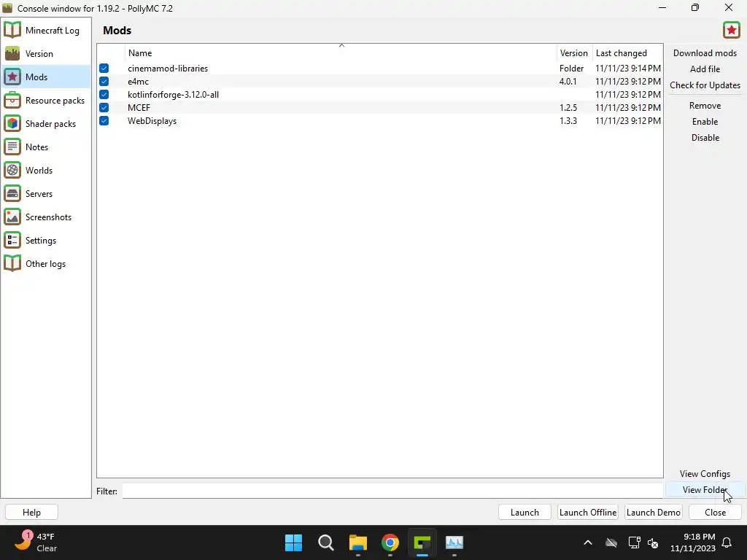
Task: Click View Configs button
Action: pos(705,474)
